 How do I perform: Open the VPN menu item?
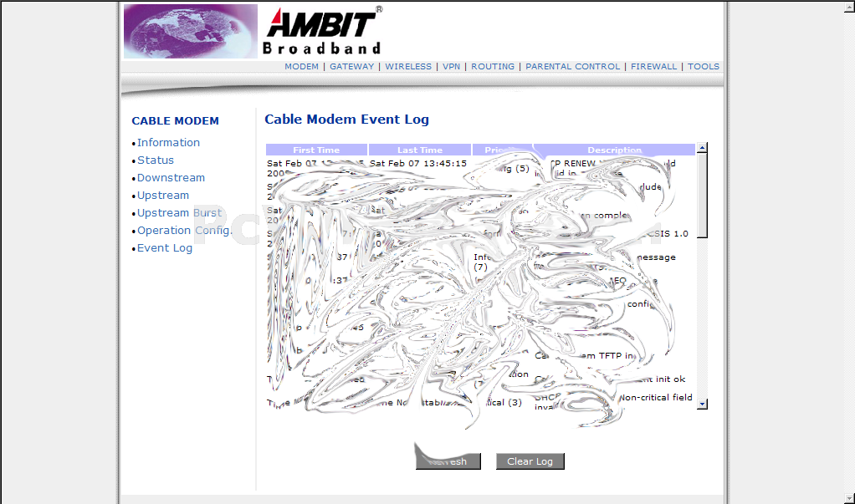451,67
